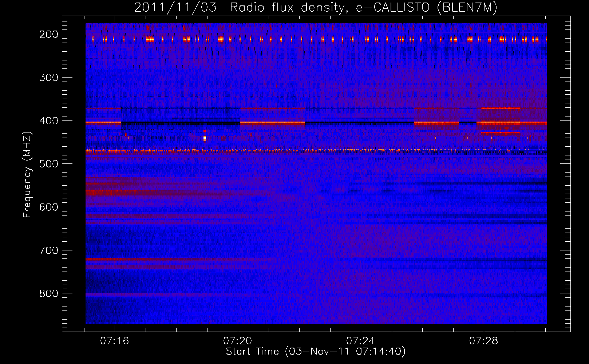
Task: Click the 700 frequency tick label
Action: tap(49, 250)
